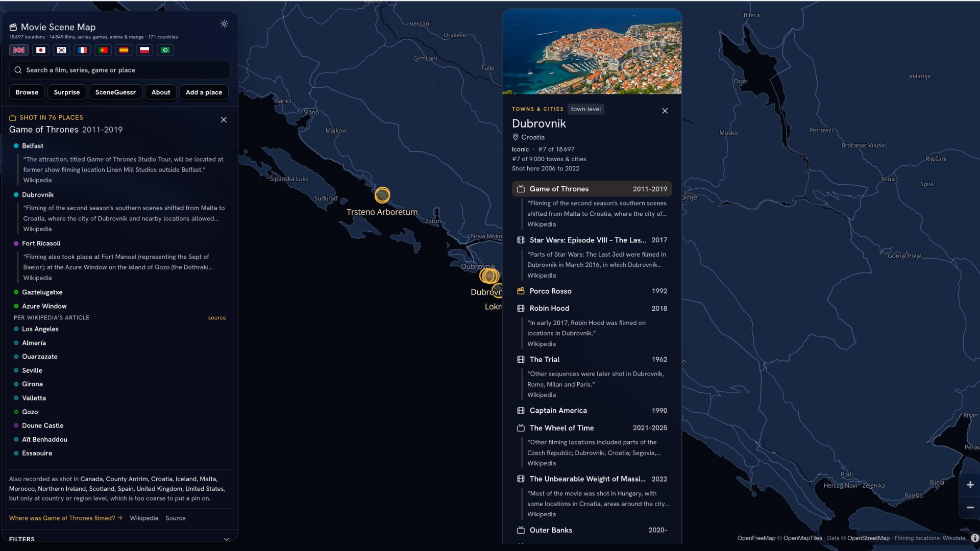Select Seville in the places list
This screenshot has width=980, height=551.
click(32, 370)
